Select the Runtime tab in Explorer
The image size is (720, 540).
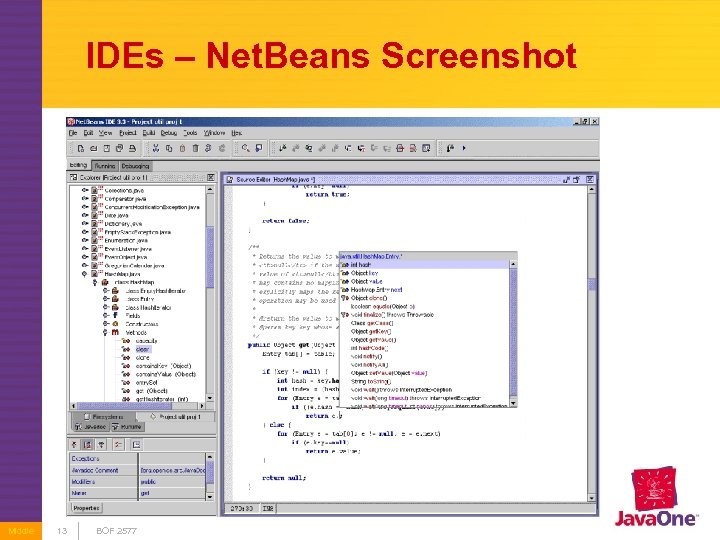pyautogui.click(x=127, y=427)
